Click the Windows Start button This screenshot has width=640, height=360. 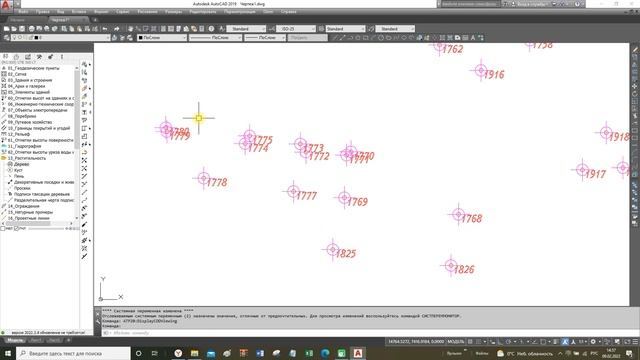click(x=7, y=353)
